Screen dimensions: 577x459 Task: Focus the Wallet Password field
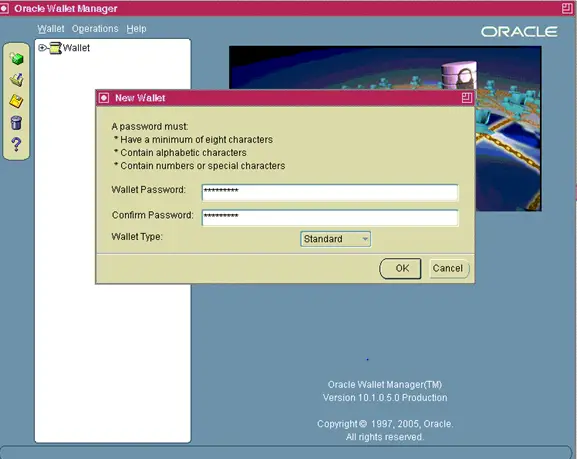(330, 193)
